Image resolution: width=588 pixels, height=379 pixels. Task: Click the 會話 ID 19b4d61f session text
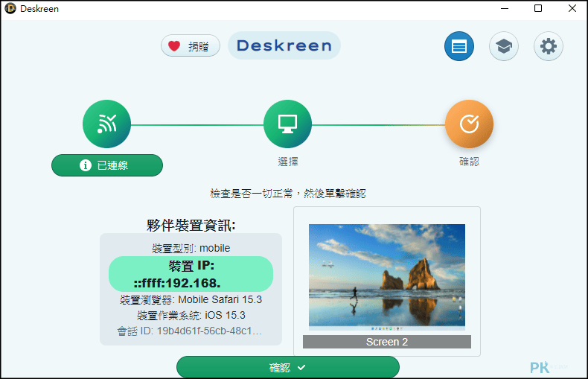(190, 331)
